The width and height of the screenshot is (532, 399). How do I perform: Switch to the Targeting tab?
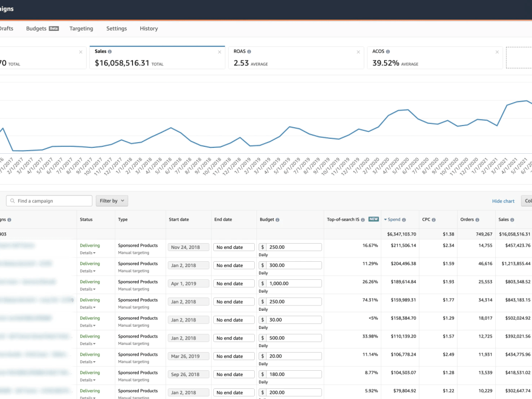(81, 29)
